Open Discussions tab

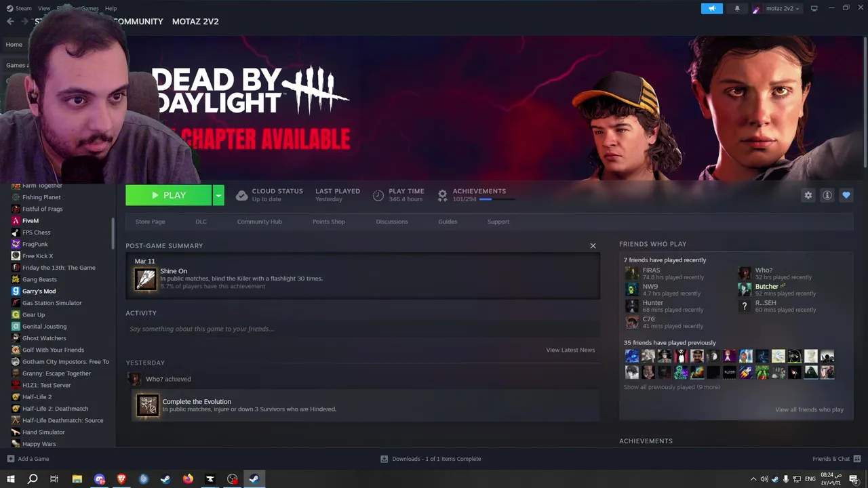pyautogui.click(x=392, y=222)
